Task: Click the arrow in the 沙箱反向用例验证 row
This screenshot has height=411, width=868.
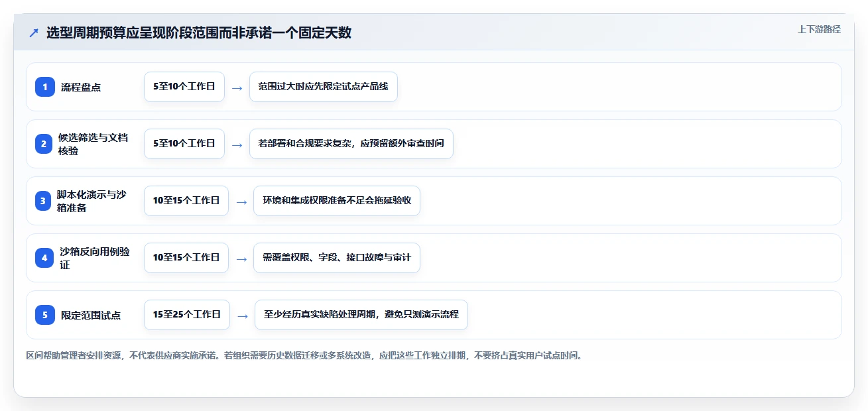Action: click(x=241, y=259)
